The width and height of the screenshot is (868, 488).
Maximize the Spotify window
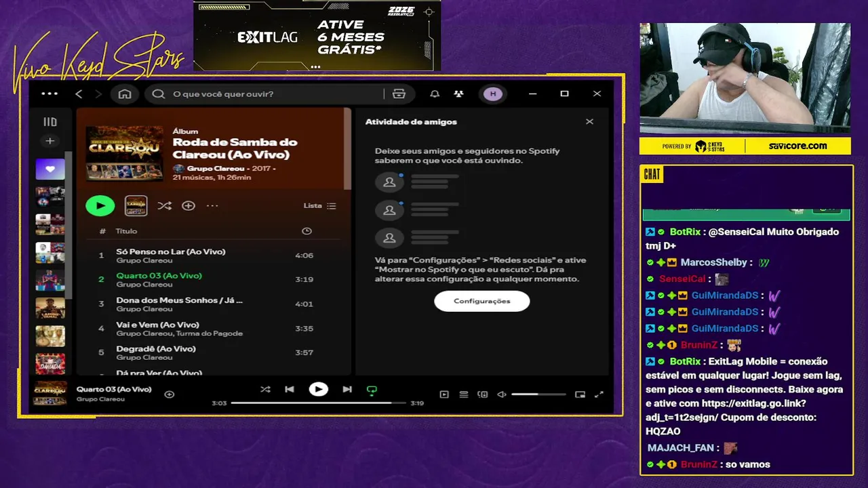click(564, 94)
